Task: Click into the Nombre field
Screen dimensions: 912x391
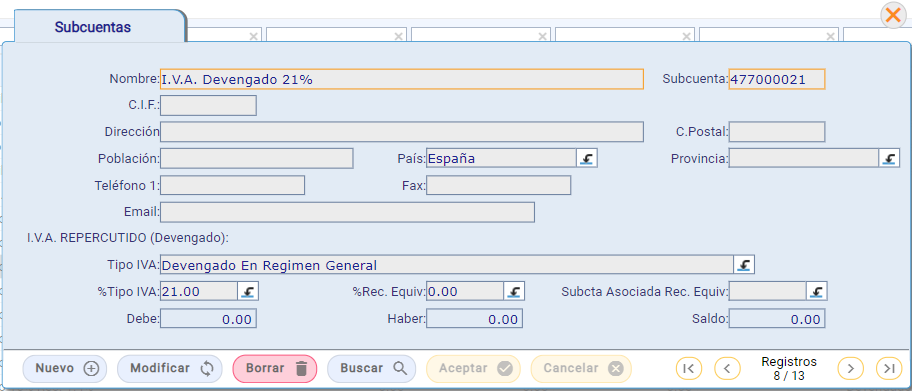Action: 402,79
